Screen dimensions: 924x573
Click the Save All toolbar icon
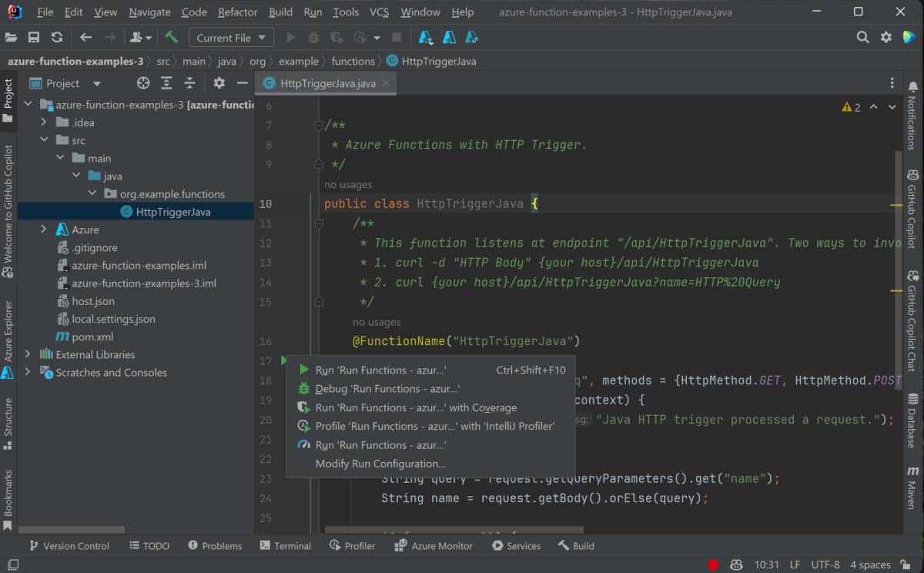pos(34,38)
